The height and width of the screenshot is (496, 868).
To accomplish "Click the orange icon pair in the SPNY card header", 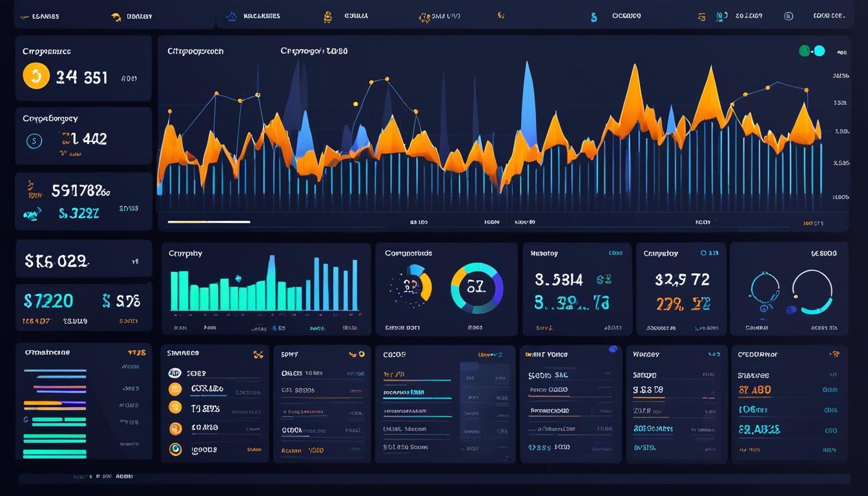I will [x=356, y=354].
